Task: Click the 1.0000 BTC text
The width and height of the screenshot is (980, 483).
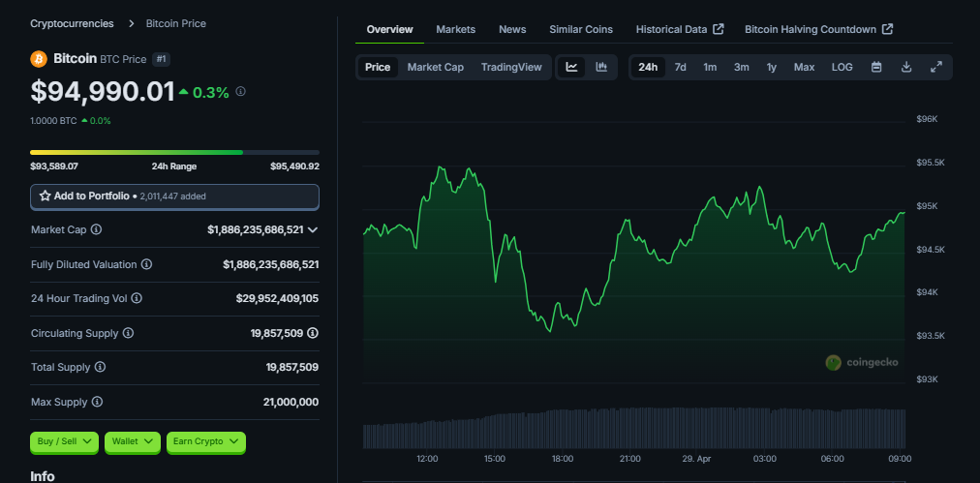Action: (x=54, y=121)
